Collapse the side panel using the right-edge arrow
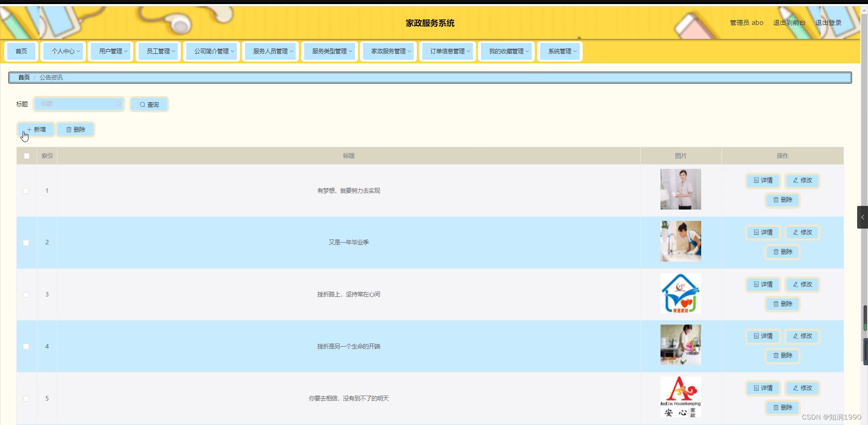Screen dimensions: 868x425 coord(863,217)
